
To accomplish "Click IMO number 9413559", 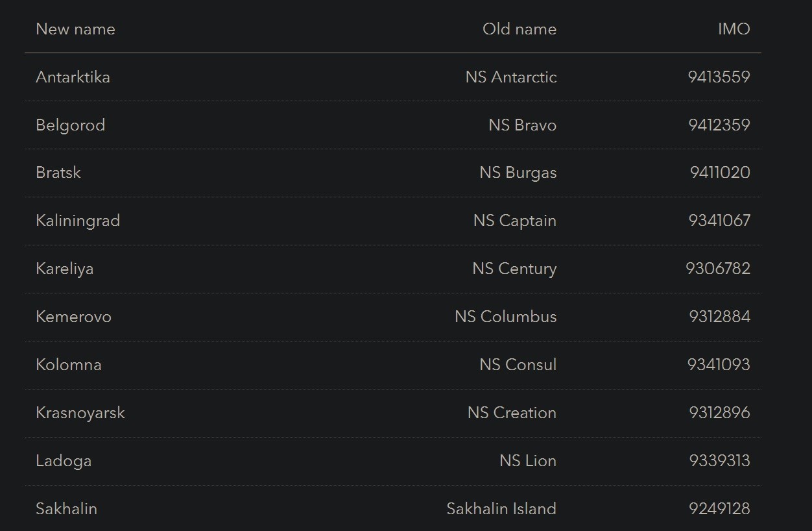I will [x=719, y=77].
